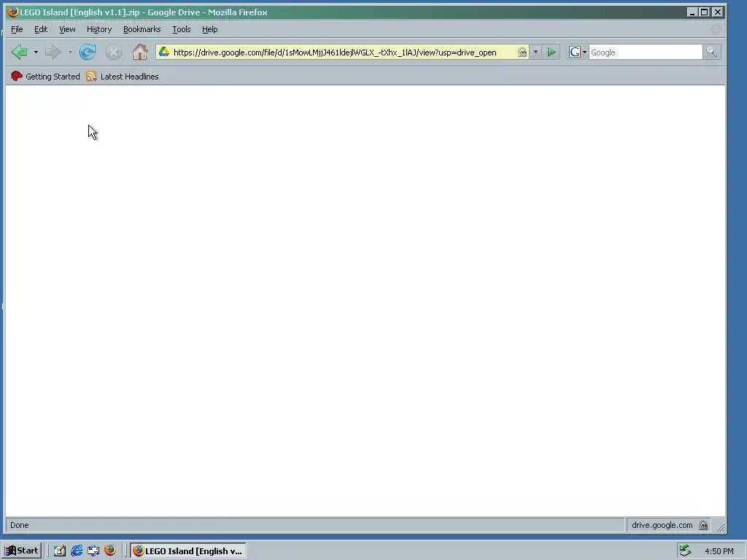The height and width of the screenshot is (560, 747).
Task: Click the padlock icon in address bar
Action: (522, 52)
